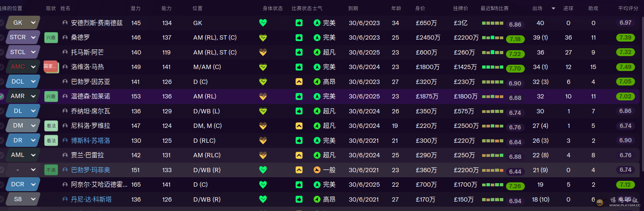Click the 不满 status badge for 巴勃罗·玛菲奥
This screenshot has height=211, width=644.
pyautogui.click(x=51, y=170)
